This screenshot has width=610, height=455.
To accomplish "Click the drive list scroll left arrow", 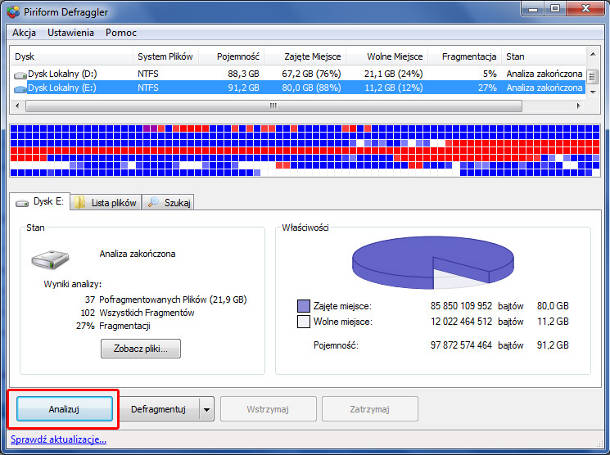I will tap(17, 105).
